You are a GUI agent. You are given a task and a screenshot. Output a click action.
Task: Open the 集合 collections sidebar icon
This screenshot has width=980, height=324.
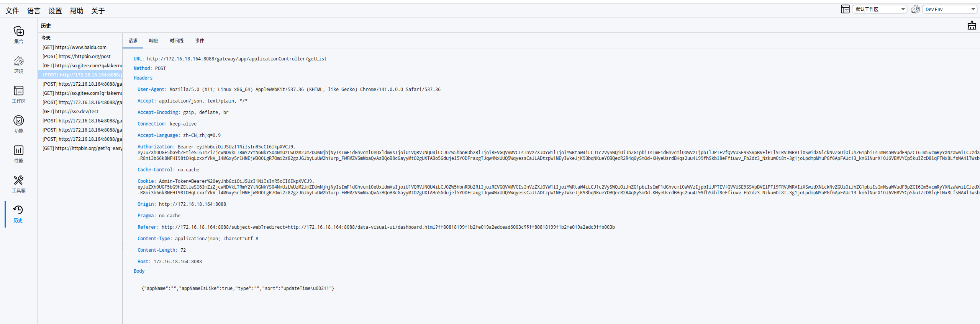click(x=18, y=34)
